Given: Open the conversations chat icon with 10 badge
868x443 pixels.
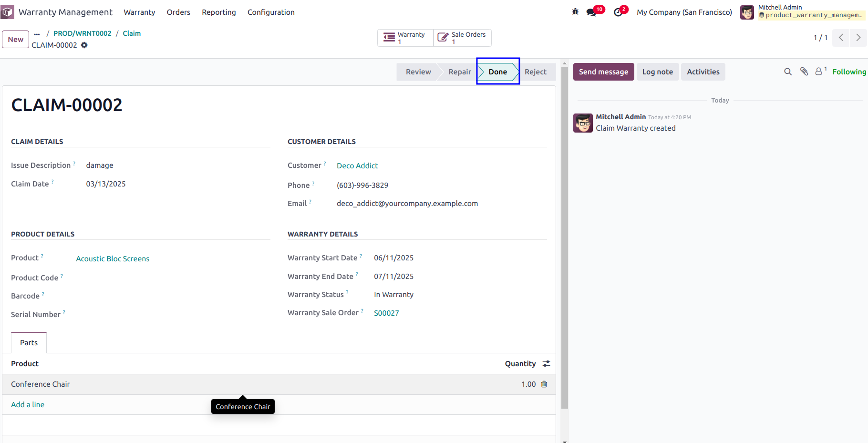Looking at the screenshot, I should 593,12.
